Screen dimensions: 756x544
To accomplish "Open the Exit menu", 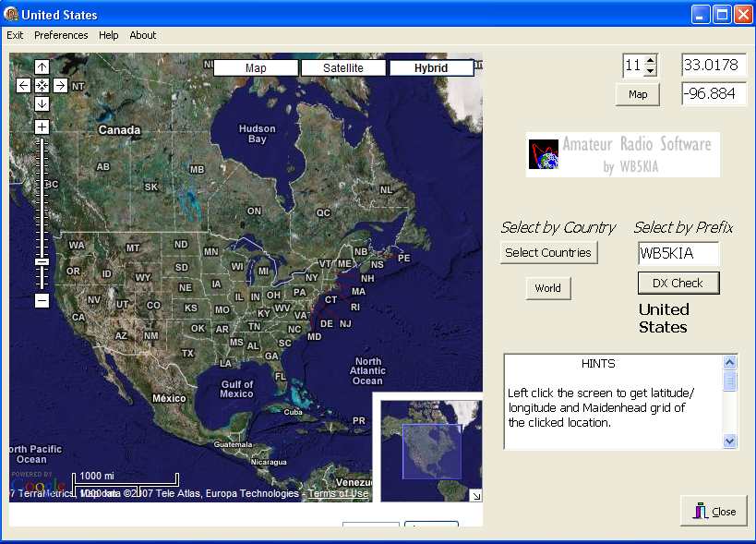I will [x=15, y=35].
